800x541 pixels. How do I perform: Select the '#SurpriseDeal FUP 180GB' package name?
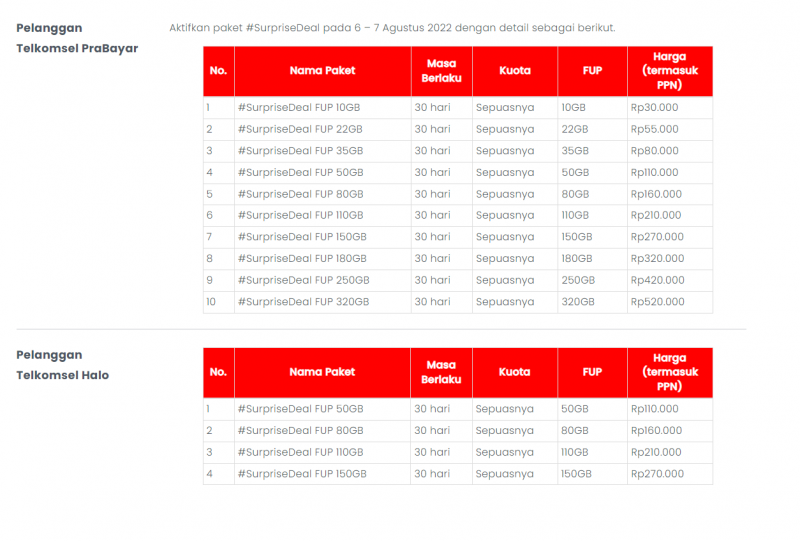click(x=302, y=259)
